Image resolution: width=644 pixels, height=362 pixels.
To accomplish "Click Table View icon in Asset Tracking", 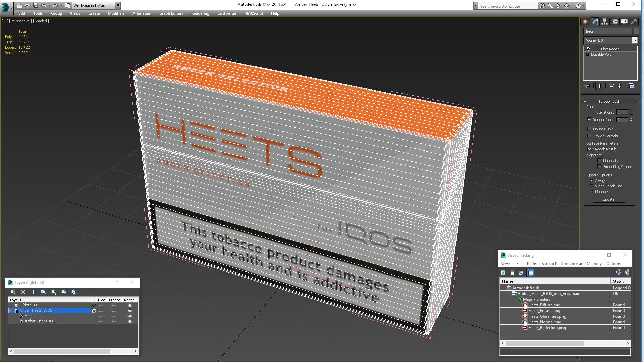I will click(531, 273).
